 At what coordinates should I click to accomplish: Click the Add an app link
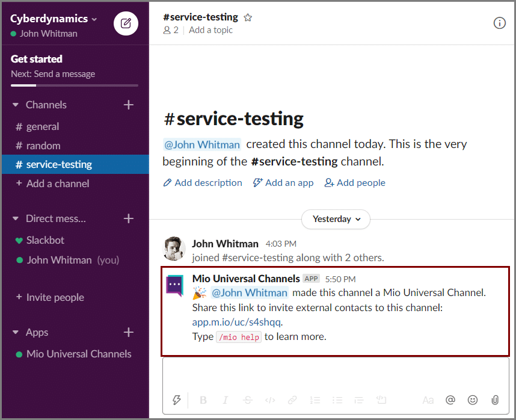click(x=283, y=183)
